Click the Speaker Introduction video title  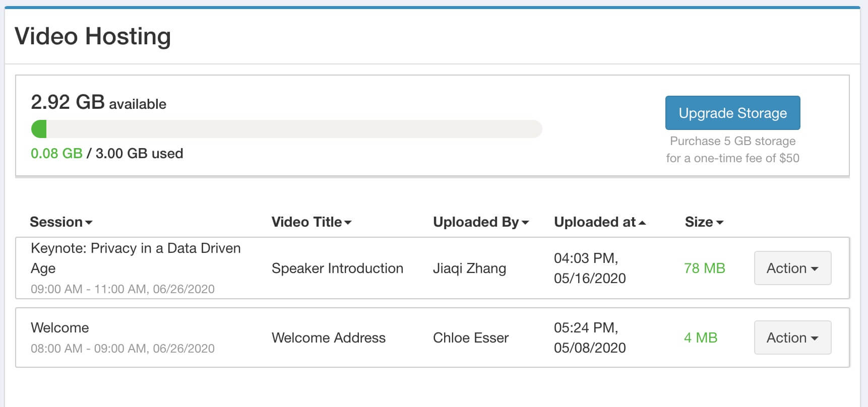pos(337,268)
